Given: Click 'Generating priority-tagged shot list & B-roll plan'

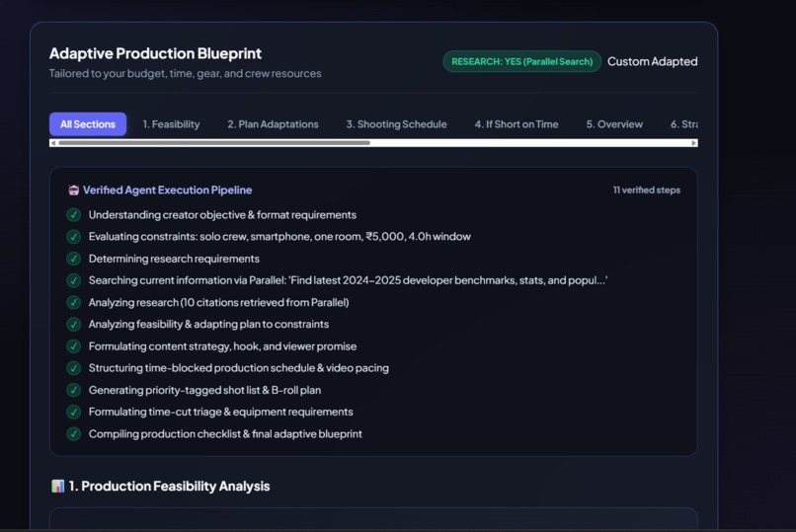Looking at the screenshot, I should tap(204, 390).
